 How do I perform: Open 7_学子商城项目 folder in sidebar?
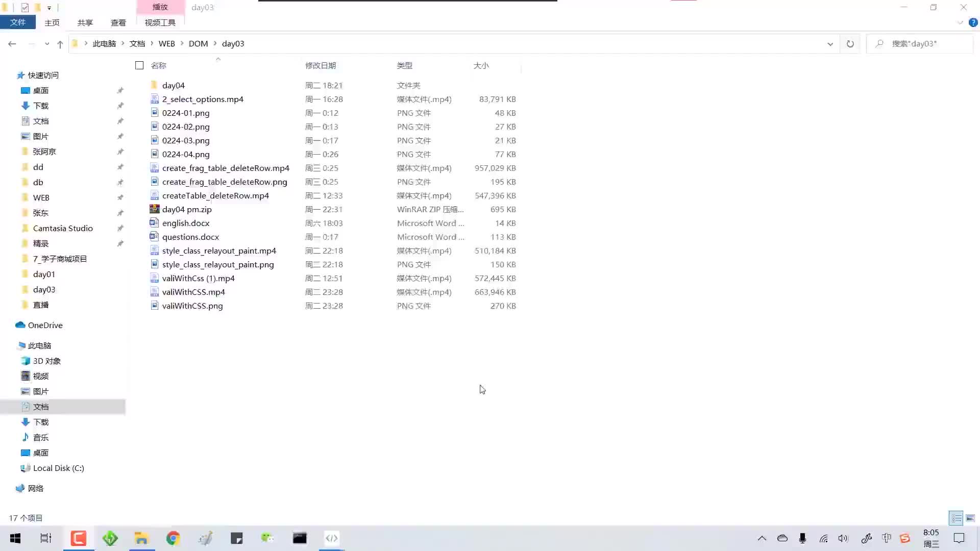pyautogui.click(x=60, y=259)
